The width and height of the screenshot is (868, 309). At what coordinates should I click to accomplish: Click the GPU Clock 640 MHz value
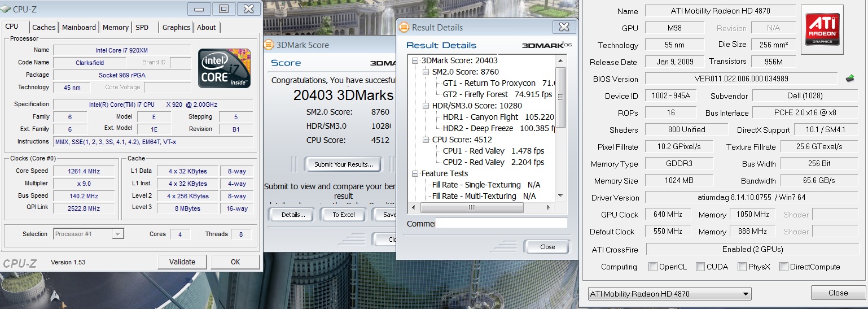pos(668,214)
